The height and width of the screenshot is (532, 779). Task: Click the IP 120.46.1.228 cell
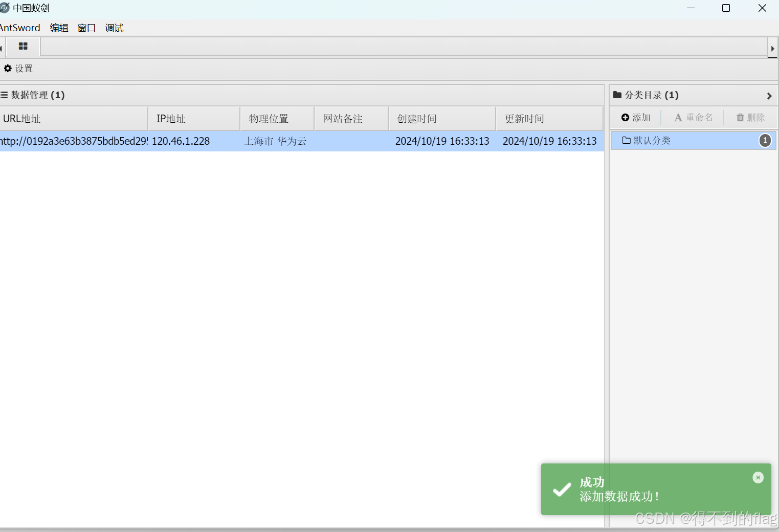[x=194, y=141]
